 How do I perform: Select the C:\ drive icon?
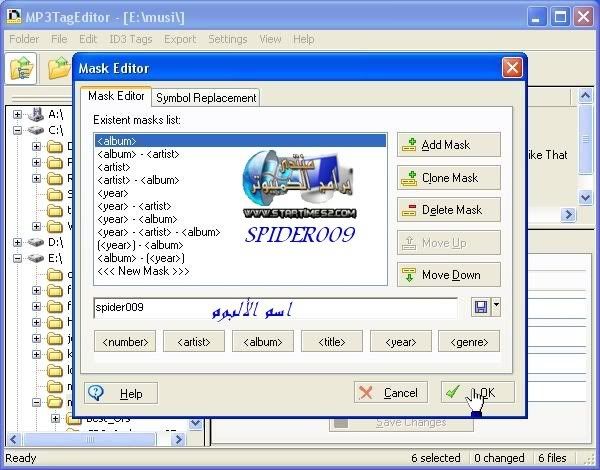(x=36, y=130)
